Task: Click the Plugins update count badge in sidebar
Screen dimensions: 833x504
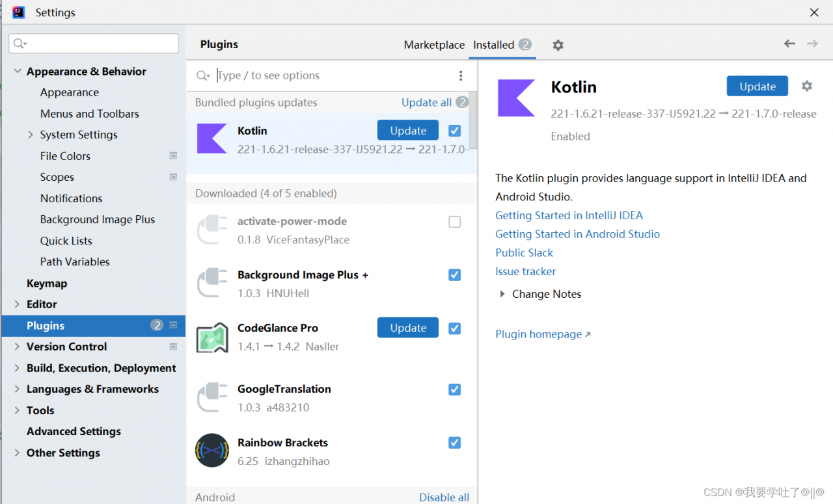Action: coord(157,325)
